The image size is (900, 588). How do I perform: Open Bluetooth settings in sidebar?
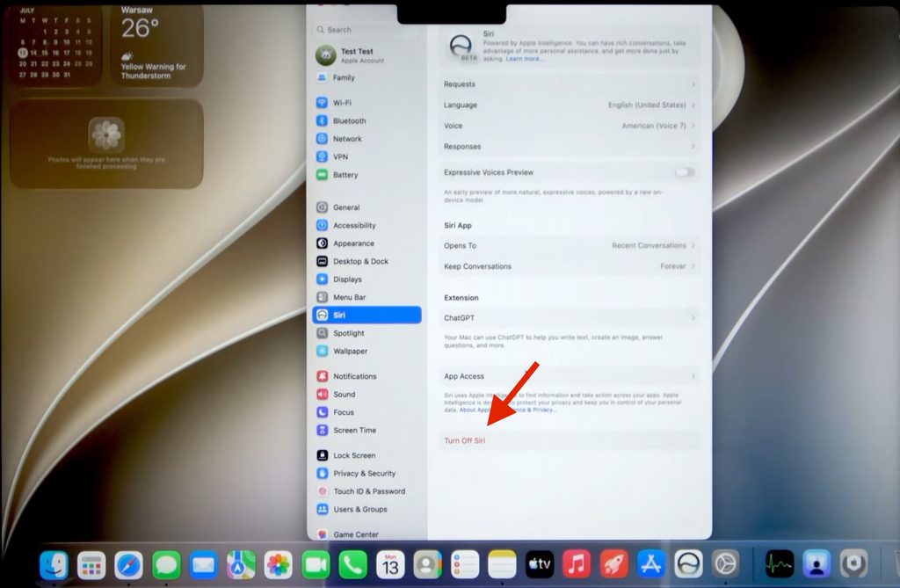(367, 120)
